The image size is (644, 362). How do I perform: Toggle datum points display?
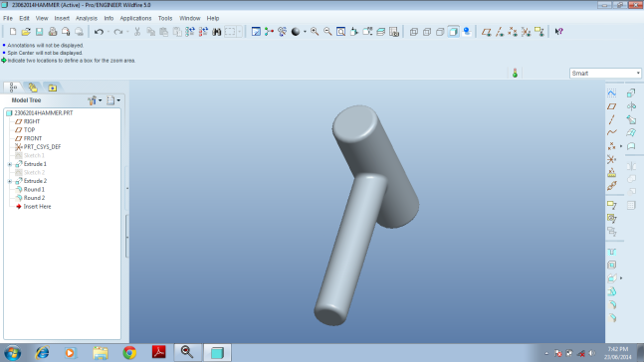(x=513, y=32)
